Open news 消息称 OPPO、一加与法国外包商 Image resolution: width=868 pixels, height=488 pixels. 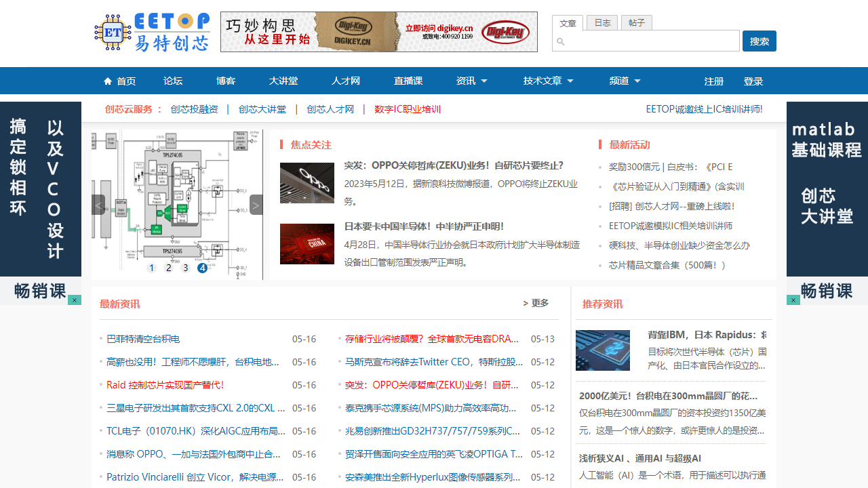(x=193, y=454)
